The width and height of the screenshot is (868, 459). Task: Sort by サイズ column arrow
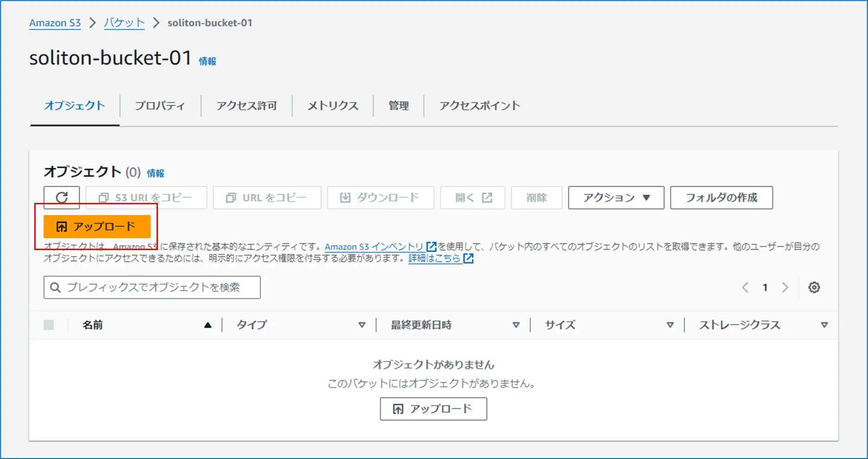pos(670,325)
